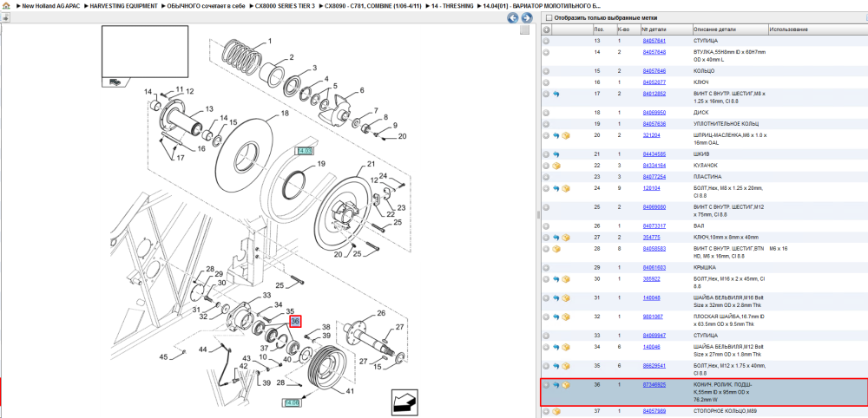The height and width of the screenshot is (418, 868).
Task: Click 'СТОПОРНОЕ КОЛЬЦО,M89' in row 37
Action: (x=725, y=411)
